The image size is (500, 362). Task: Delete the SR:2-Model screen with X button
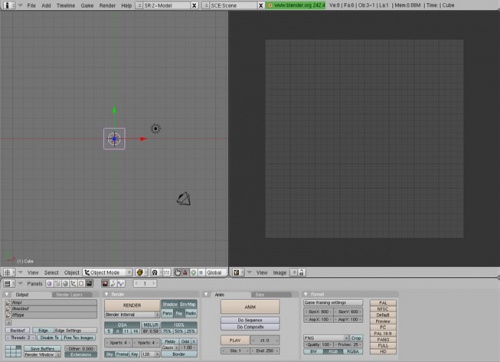[194, 5]
